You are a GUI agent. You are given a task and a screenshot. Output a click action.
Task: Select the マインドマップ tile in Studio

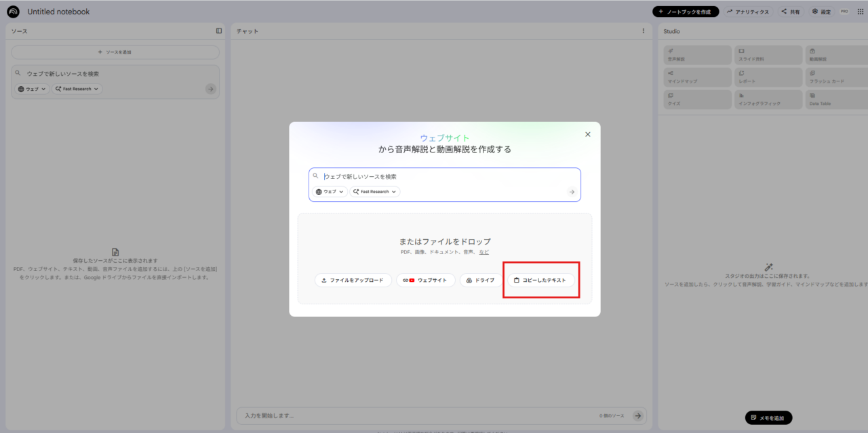coord(698,77)
